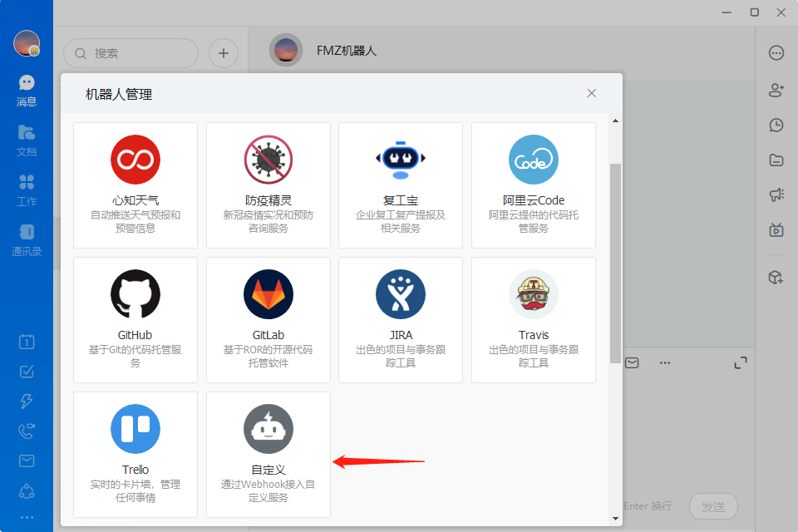Open the custom Webhook robot (自定义)
This screenshot has height=532, width=798.
(268, 454)
